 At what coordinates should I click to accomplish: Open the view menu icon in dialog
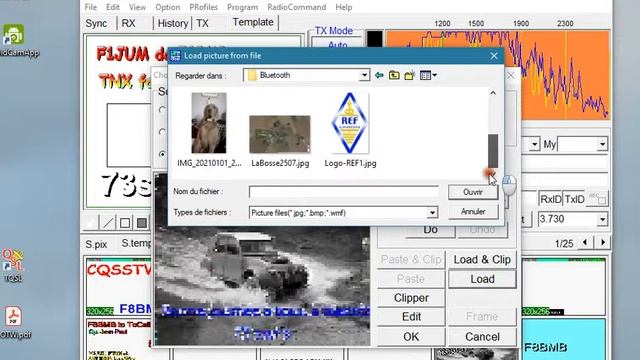pos(428,75)
